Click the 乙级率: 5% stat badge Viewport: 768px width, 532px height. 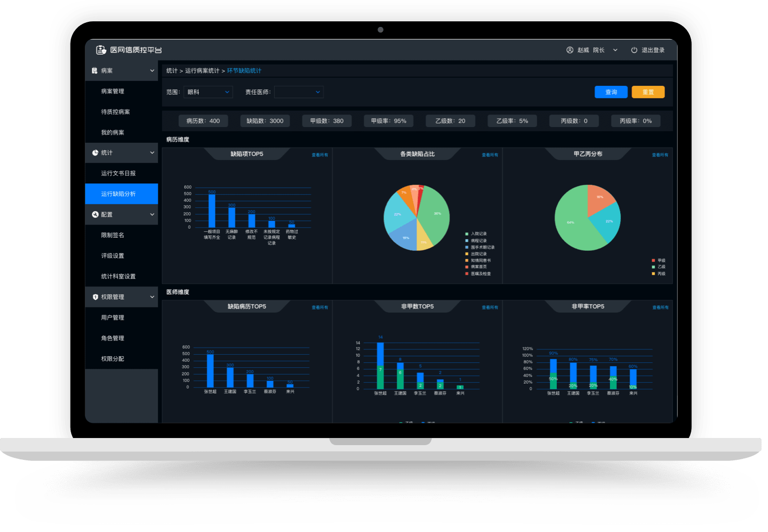click(x=512, y=121)
